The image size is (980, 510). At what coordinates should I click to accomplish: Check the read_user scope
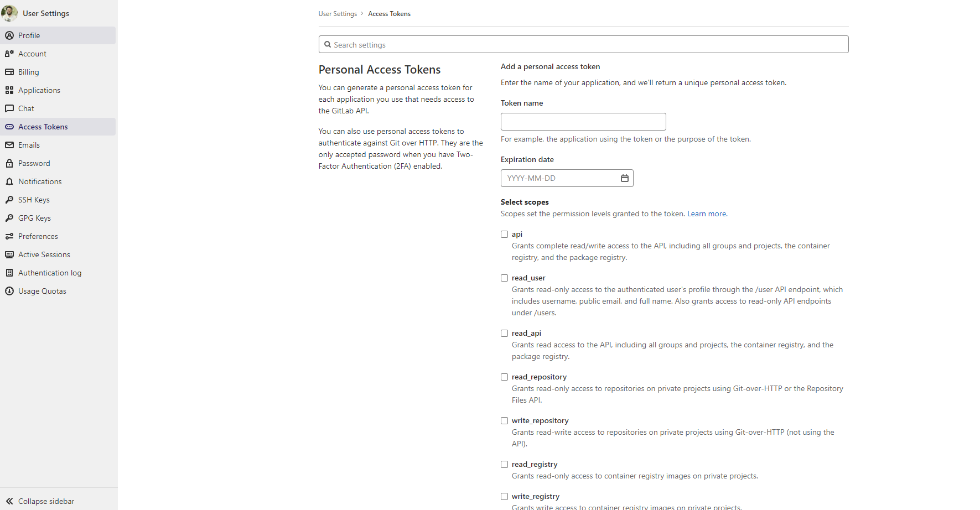[x=504, y=278]
